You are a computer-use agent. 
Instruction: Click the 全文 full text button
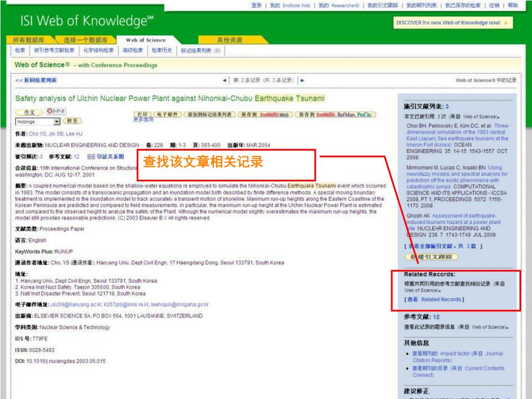coord(30,112)
